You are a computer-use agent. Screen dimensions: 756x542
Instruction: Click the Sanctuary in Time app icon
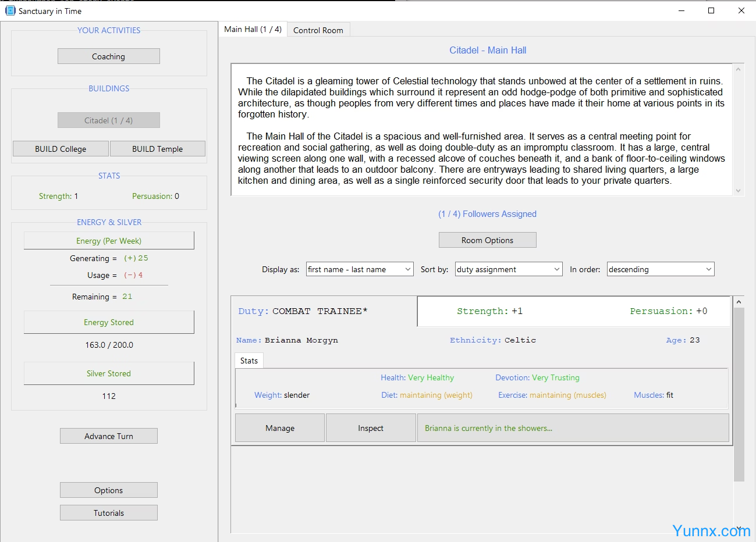coord(10,10)
